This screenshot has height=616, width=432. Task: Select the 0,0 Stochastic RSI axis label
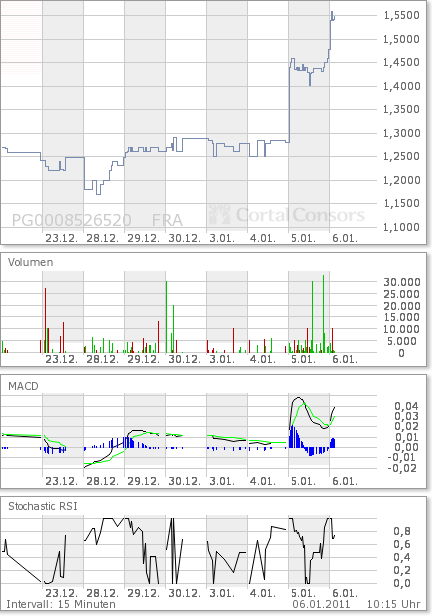[x=402, y=583]
